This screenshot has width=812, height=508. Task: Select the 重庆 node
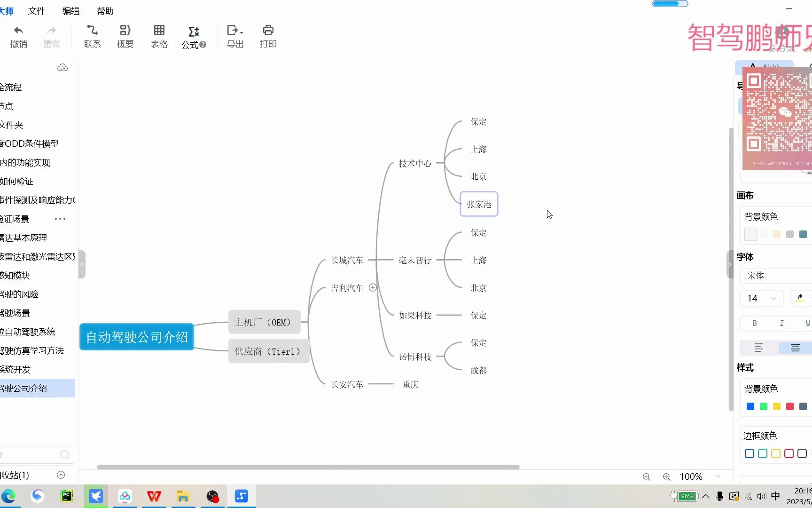(411, 384)
